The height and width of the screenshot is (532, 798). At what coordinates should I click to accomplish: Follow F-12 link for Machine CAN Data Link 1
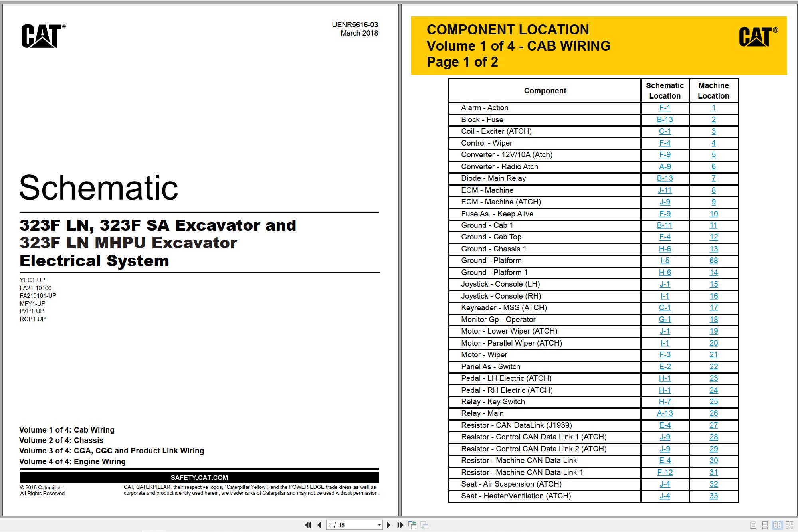click(x=665, y=473)
